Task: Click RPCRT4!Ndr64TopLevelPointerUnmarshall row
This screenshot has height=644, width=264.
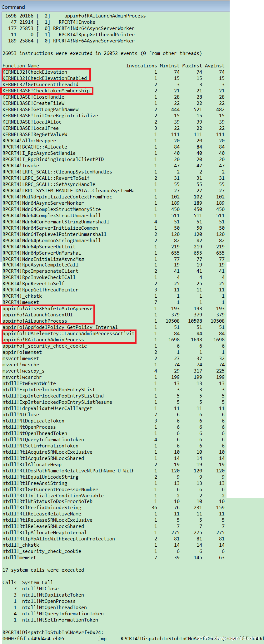Action: point(113,234)
